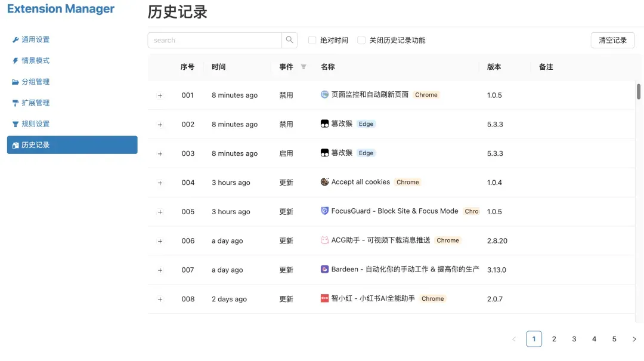The width and height of the screenshot is (644, 361).
Task: Click the Accept all cookies extension icon
Action: click(x=324, y=182)
